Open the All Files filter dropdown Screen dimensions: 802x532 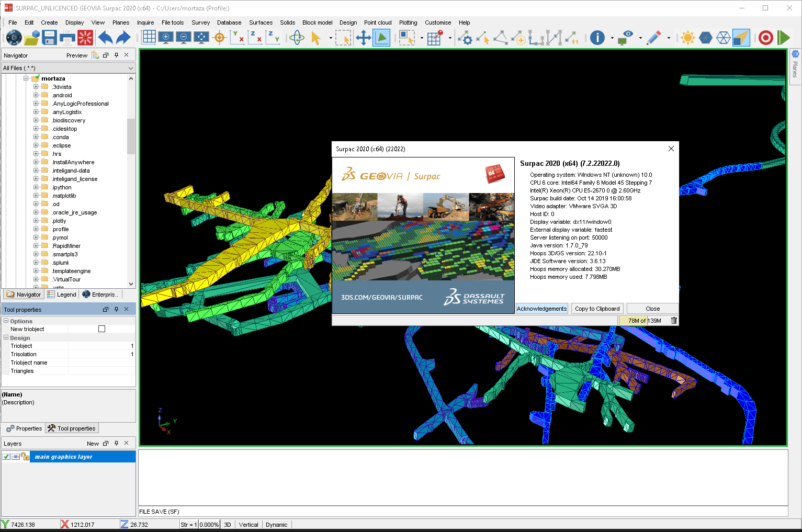click(x=130, y=68)
